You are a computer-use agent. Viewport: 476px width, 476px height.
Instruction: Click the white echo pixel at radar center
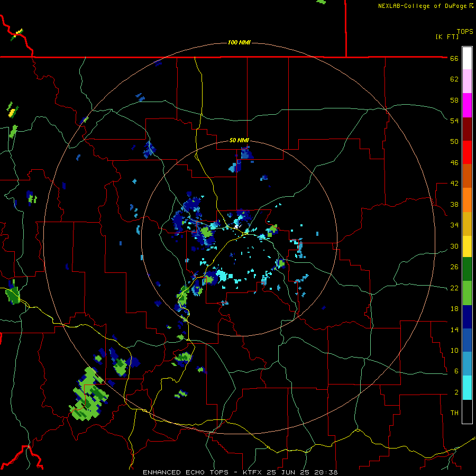pos(237,226)
